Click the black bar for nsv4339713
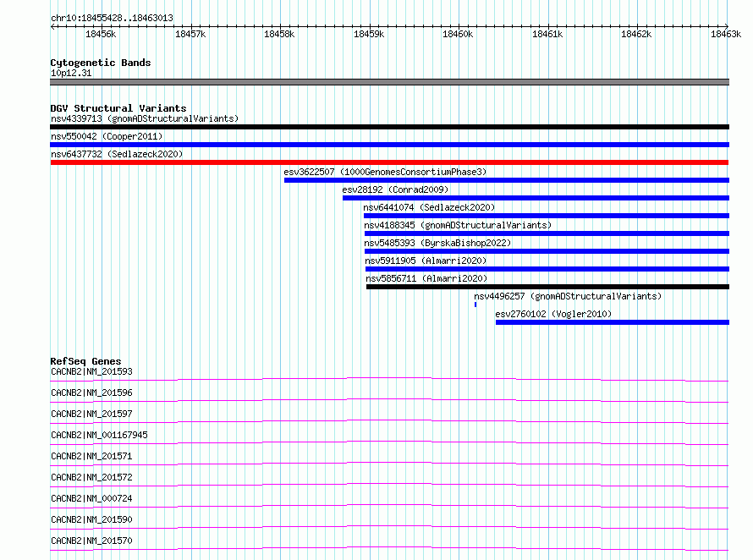The width and height of the screenshot is (753, 560). (389, 127)
